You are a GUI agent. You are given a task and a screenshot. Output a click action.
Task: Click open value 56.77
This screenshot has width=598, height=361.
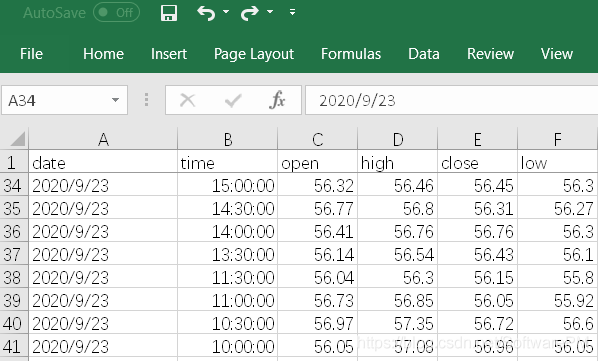[317, 208]
